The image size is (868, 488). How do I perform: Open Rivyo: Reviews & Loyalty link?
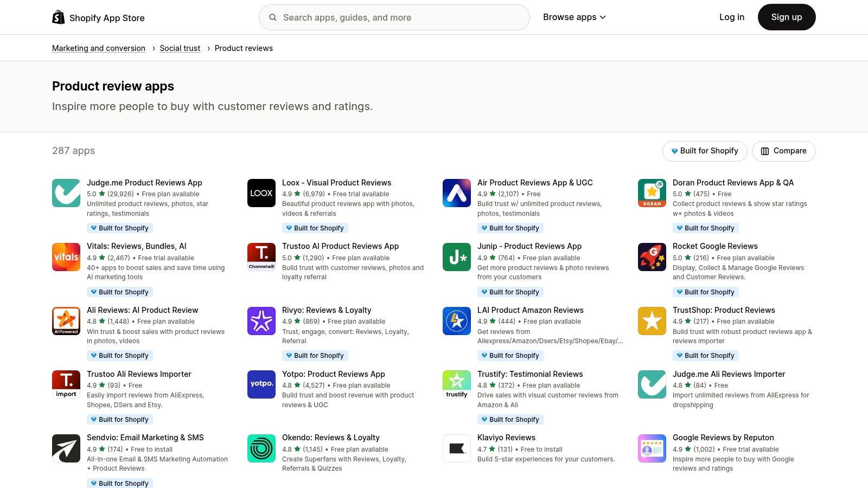327,310
